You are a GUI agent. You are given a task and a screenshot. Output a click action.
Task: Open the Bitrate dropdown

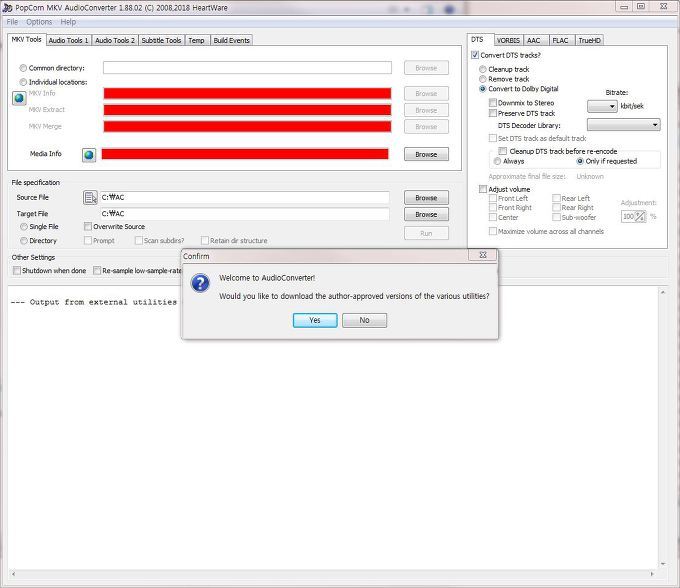point(602,106)
